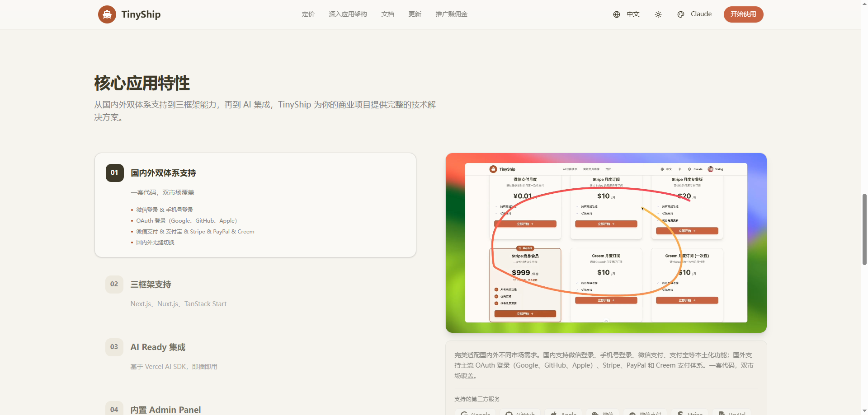Click the text 一套代码，双市场覆盖
This screenshot has width=868, height=415.
tap(162, 192)
